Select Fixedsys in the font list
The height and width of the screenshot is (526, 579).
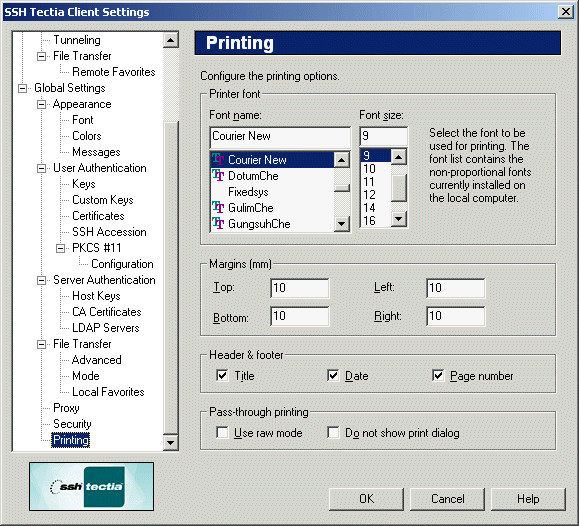[272, 192]
